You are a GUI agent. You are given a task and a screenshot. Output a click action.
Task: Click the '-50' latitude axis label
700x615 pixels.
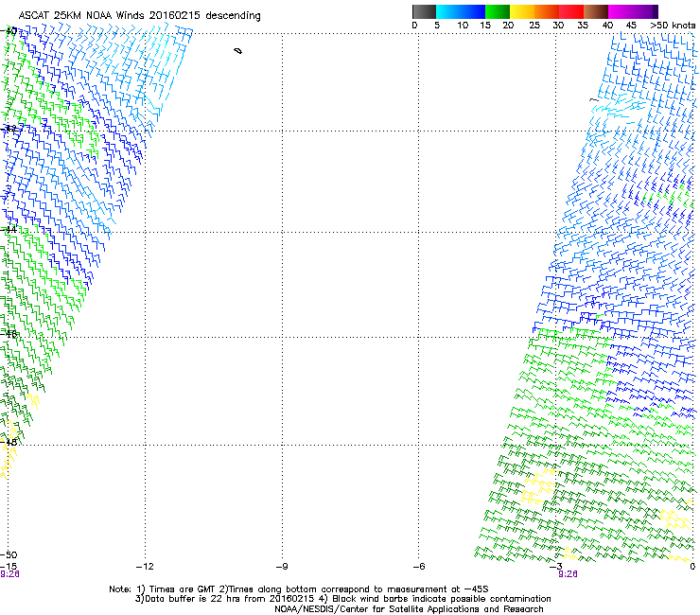pos(9,555)
